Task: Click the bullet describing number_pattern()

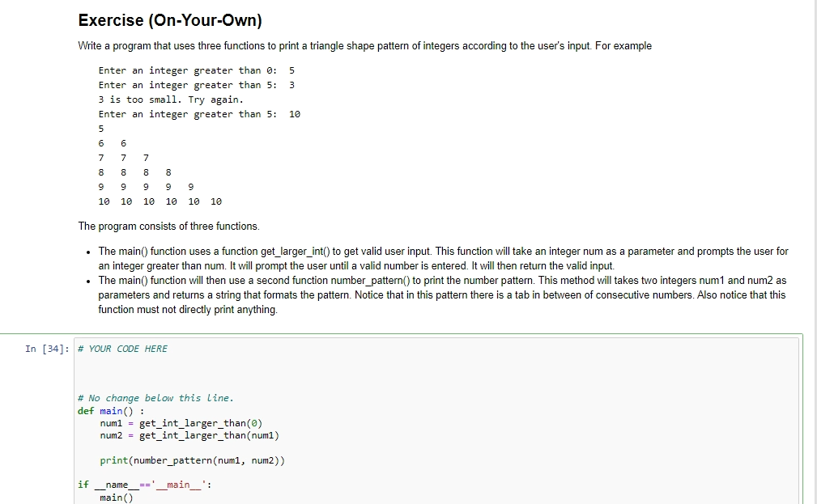Action: pyautogui.click(x=442, y=295)
